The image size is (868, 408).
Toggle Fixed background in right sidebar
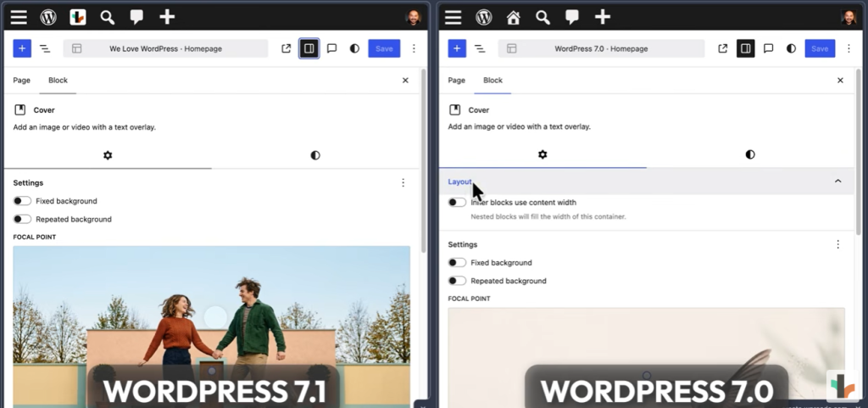click(x=457, y=262)
